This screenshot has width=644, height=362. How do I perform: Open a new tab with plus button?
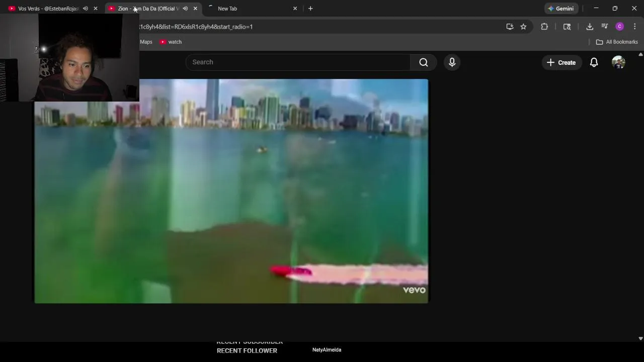click(310, 9)
